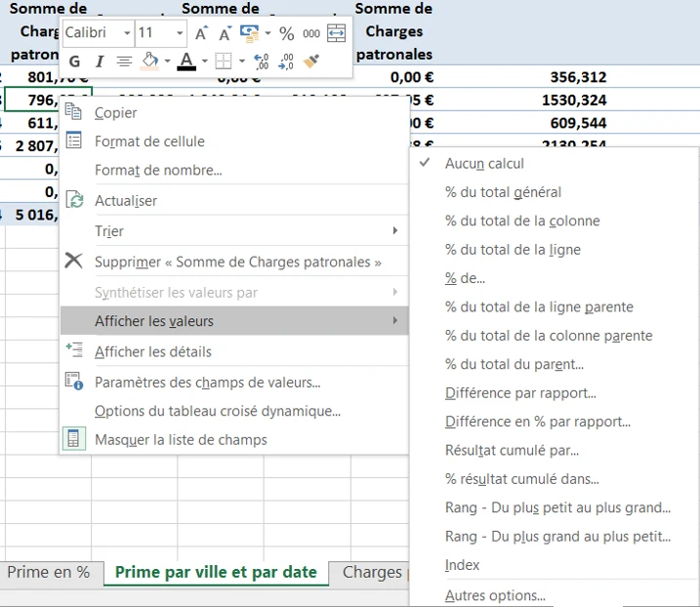Choose Résultat cumulé par...
Image resolution: width=700 pixels, height=607 pixels.
[x=555, y=450]
